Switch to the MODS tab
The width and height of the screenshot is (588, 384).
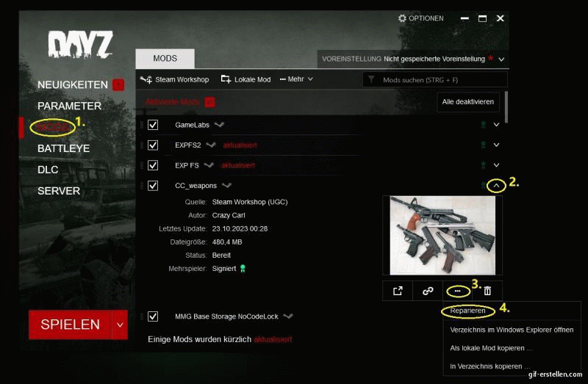tap(165, 59)
